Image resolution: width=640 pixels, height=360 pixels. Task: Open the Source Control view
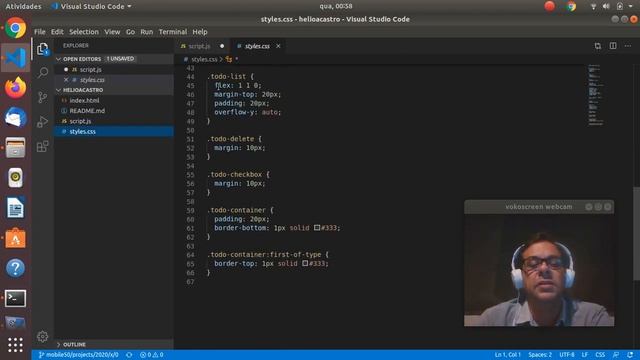coord(42,97)
